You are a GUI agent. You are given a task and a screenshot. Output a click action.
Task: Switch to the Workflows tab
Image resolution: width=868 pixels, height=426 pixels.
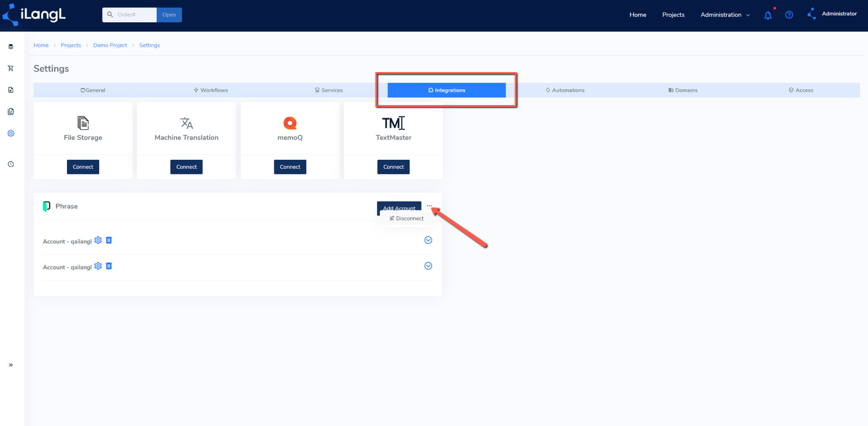211,90
